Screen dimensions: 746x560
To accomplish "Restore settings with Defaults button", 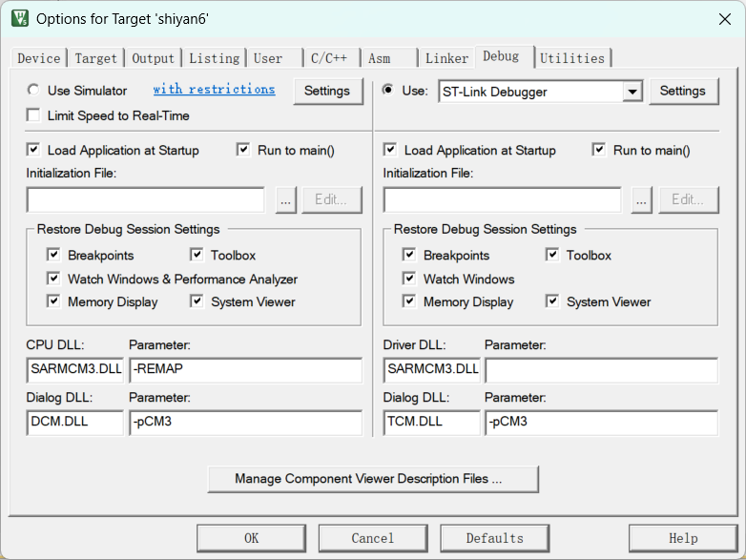I will click(495, 538).
